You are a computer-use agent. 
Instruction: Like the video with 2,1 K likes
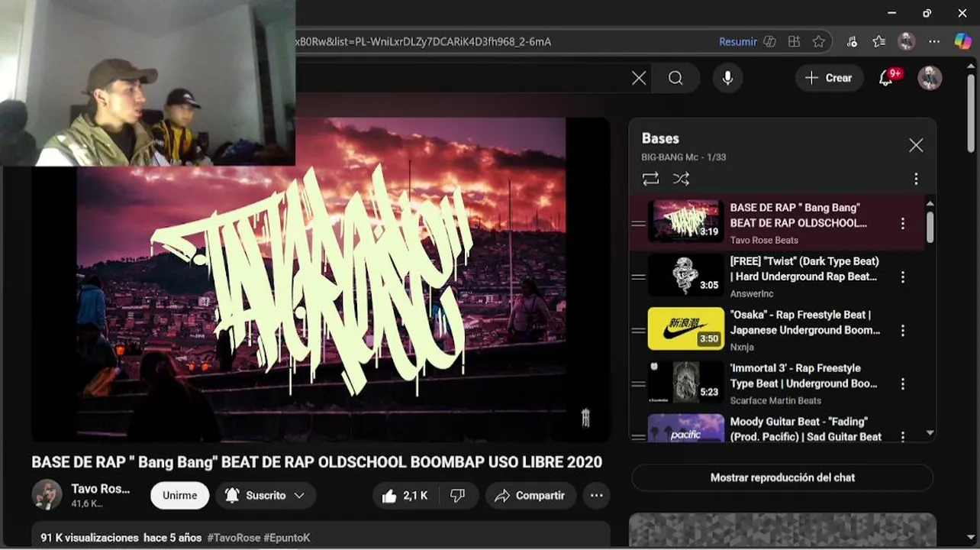pos(405,496)
